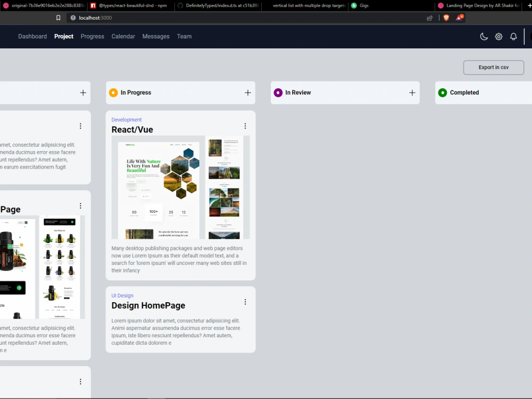This screenshot has width=532, height=399.
Task: Switch to the original-7b36e9016eb browser tab
Action: point(44,5)
